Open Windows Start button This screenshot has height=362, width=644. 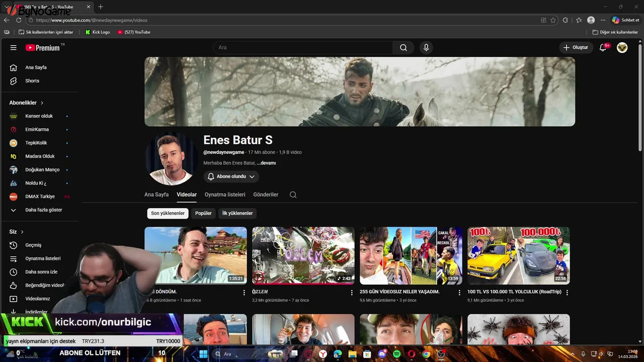(203, 354)
